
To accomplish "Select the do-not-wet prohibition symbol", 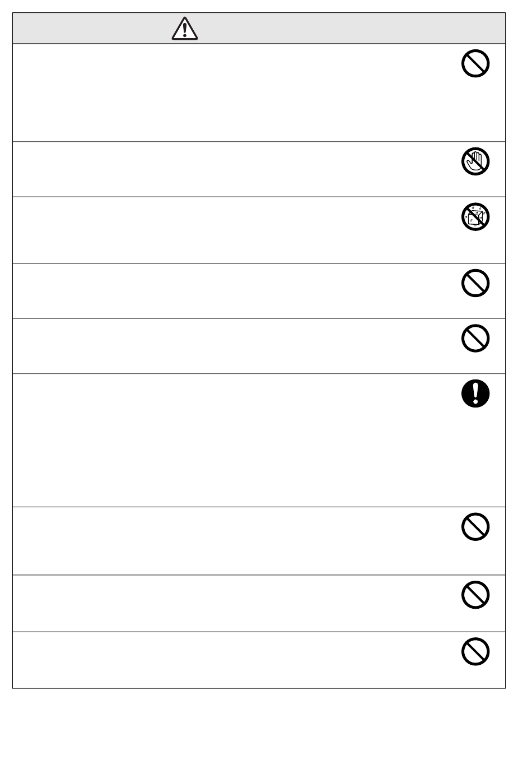I will (475, 216).
